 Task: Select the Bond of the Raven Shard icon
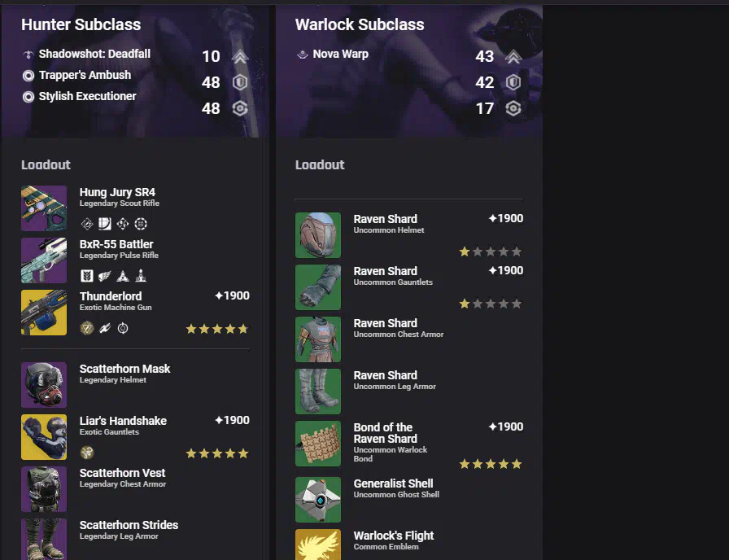(x=318, y=444)
